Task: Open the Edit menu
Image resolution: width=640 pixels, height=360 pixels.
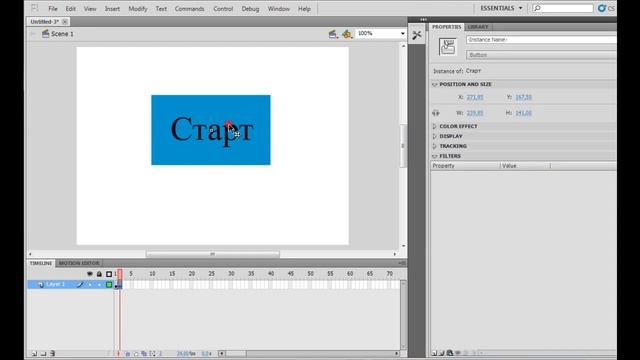Action: [x=71, y=9]
